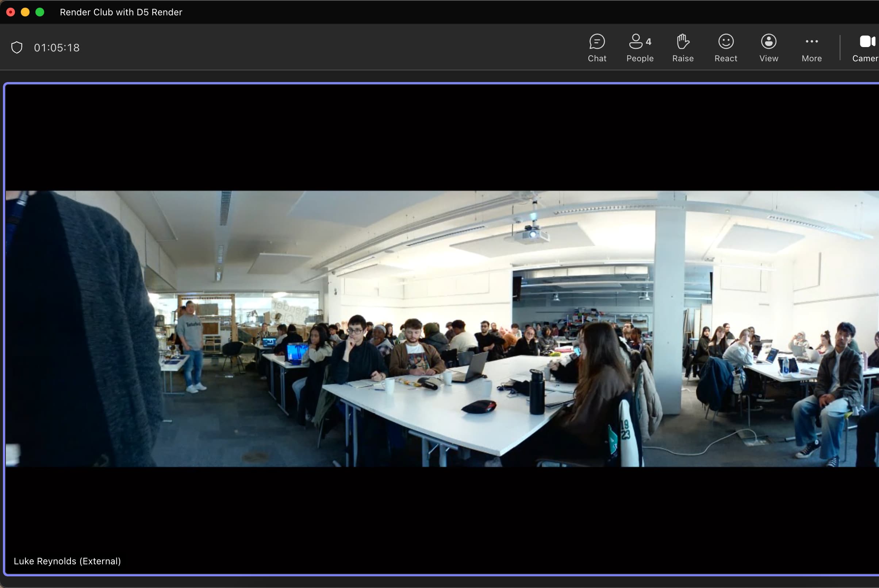Click the 'React' text label
Viewport: 879px width, 588px height.
726,58
